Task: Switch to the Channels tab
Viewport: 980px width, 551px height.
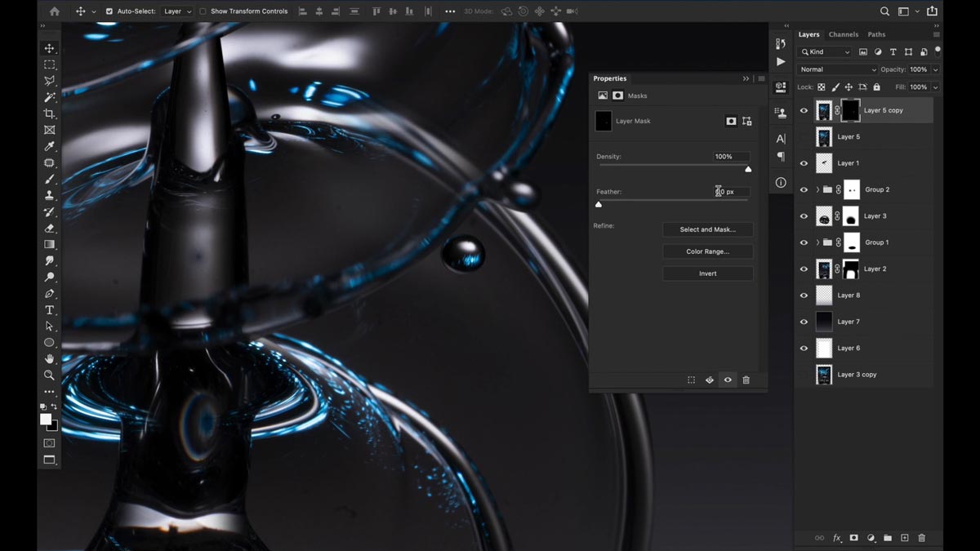Action: [x=844, y=34]
